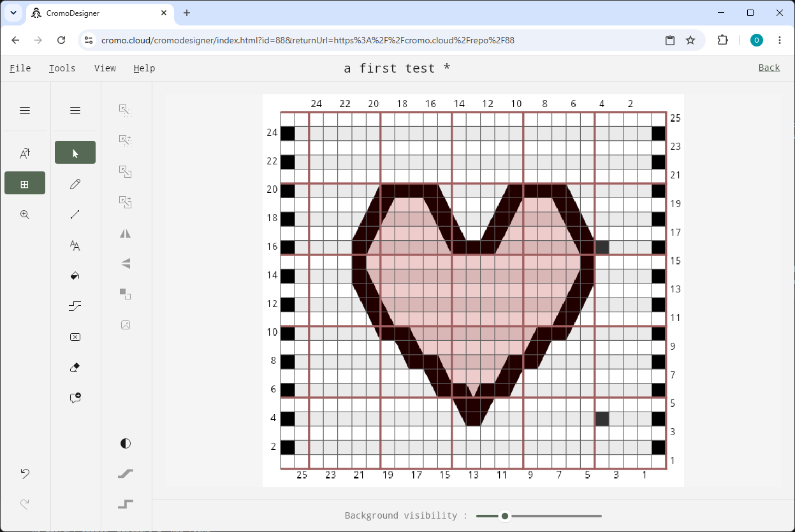Click the swap colors squares icon

point(126,294)
